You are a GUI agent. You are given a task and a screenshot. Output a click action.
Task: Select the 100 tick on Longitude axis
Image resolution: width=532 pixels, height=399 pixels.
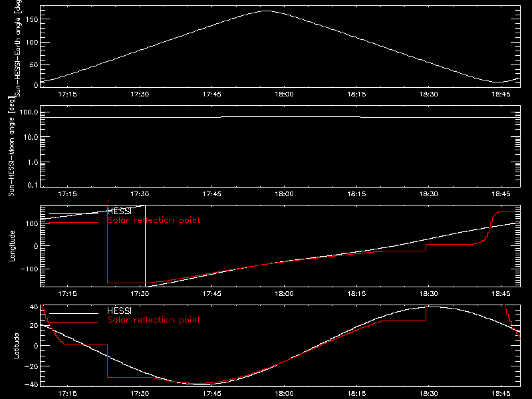(x=31, y=223)
